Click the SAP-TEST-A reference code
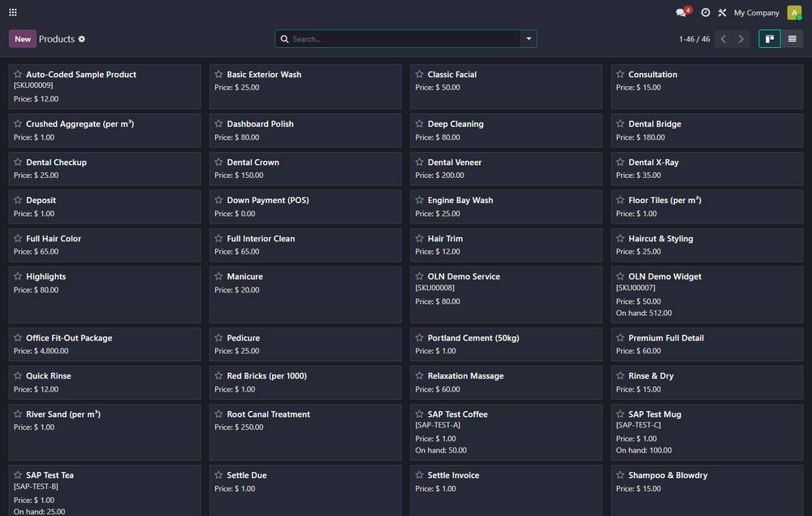 click(438, 425)
